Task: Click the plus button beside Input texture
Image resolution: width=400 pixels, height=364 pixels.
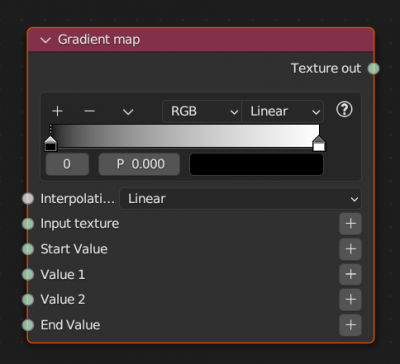Action: 350,224
